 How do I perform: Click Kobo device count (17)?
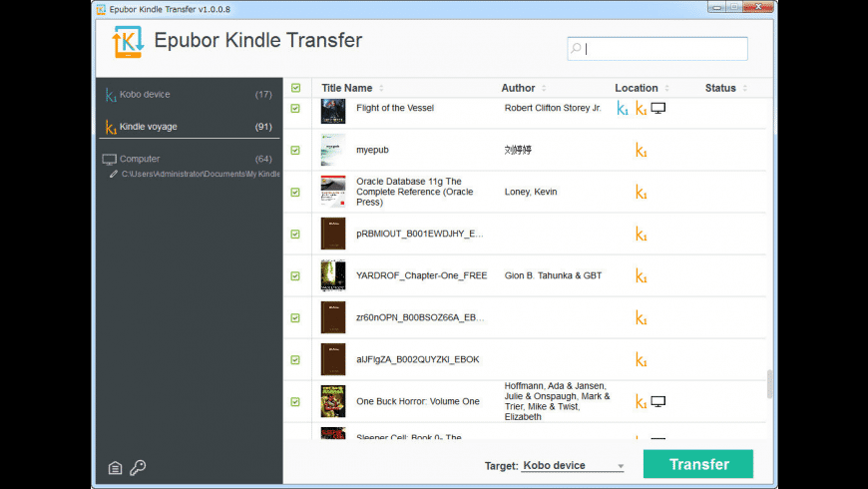pos(263,95)
